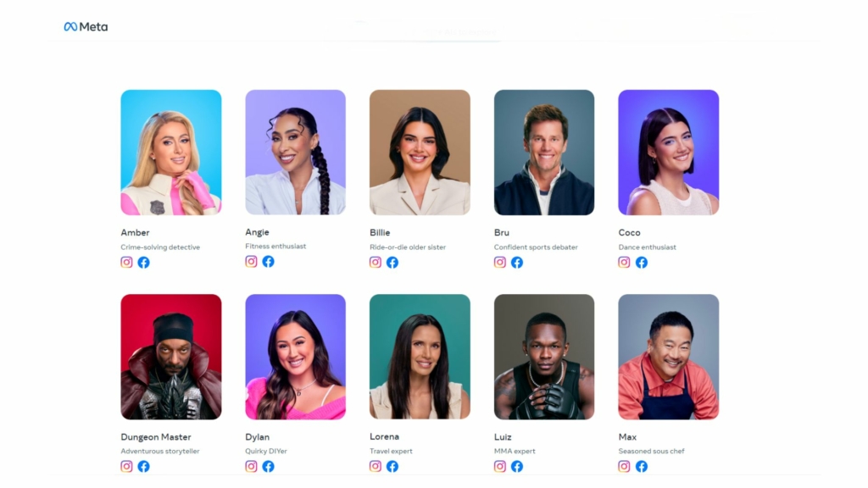Open the Luiz MMA expert portrait
This screenshot has width=868, height=488.
point(544,357)
